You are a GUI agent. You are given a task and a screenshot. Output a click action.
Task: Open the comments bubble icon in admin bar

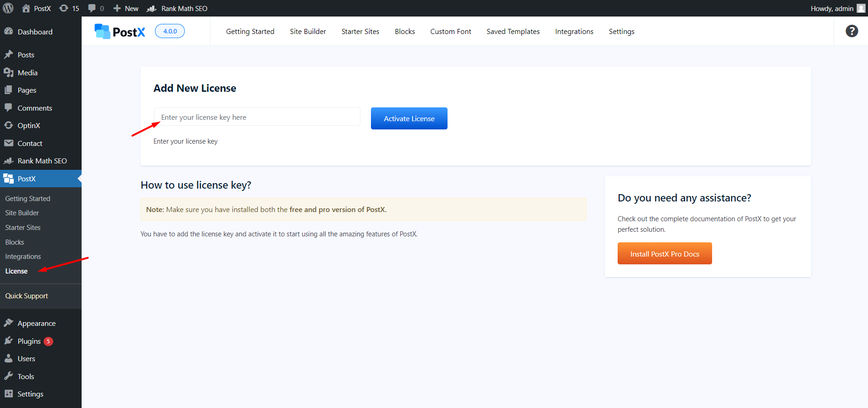92,8
